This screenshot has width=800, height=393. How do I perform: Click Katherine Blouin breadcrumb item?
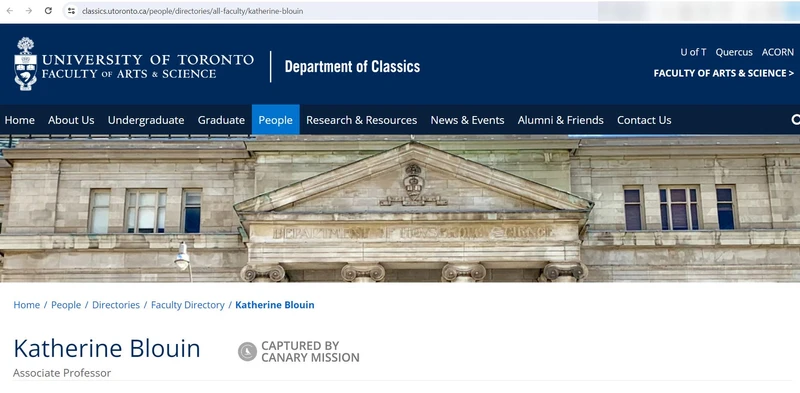274,305
